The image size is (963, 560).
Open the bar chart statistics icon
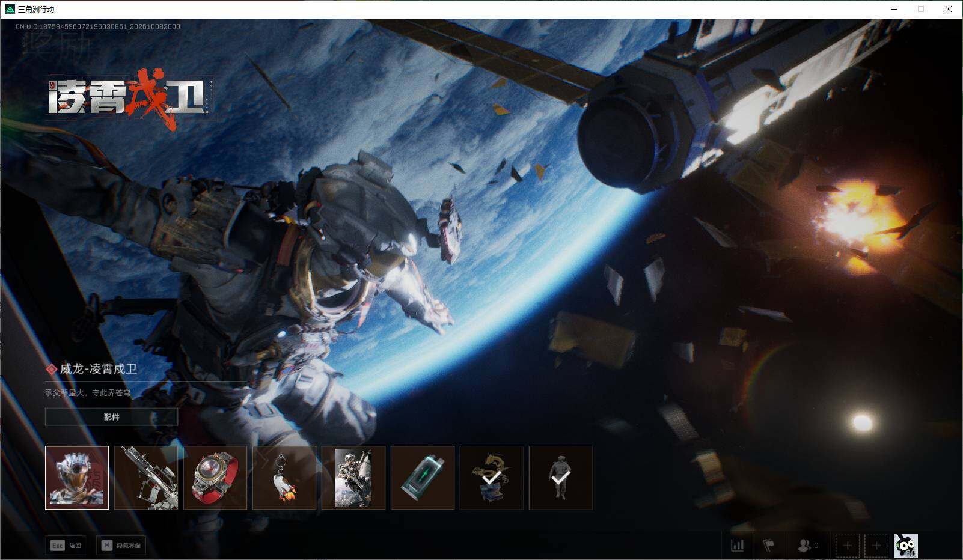click(x=737, y=546)
